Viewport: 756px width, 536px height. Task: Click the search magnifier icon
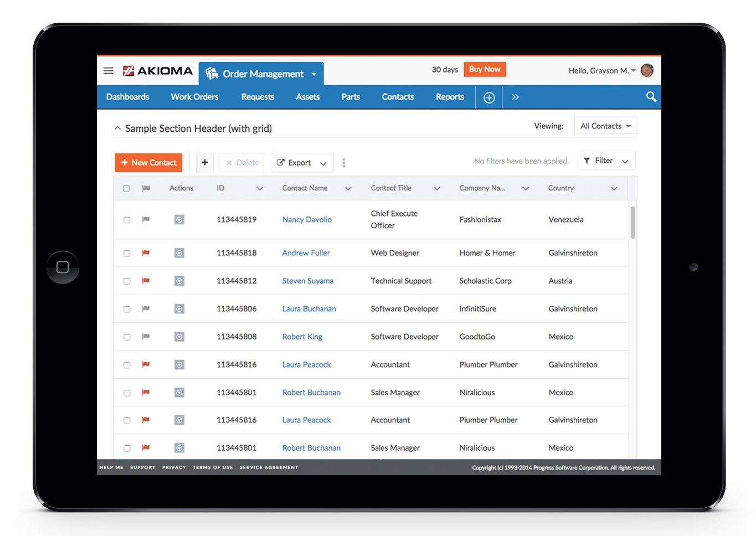point(651,97)
